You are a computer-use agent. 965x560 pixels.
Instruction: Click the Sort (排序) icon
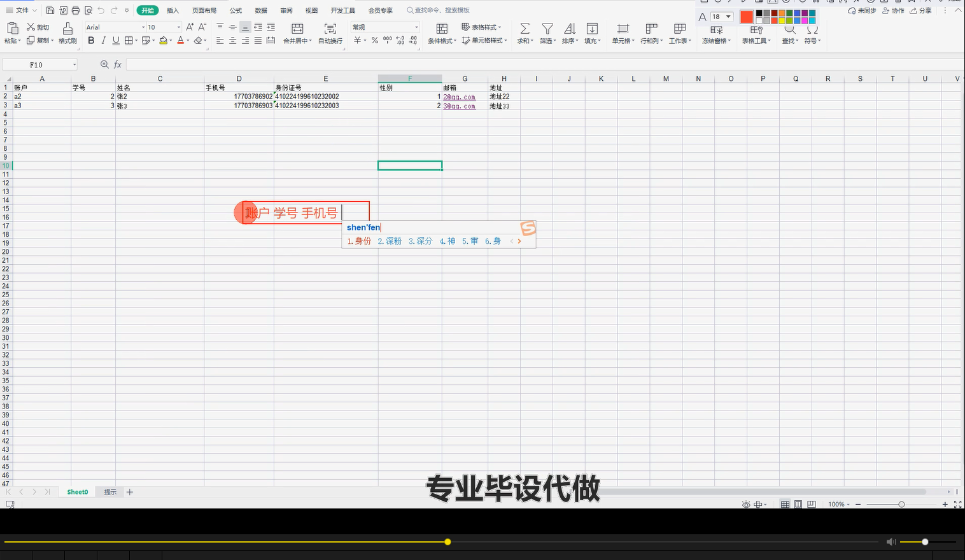pos(570,29)
